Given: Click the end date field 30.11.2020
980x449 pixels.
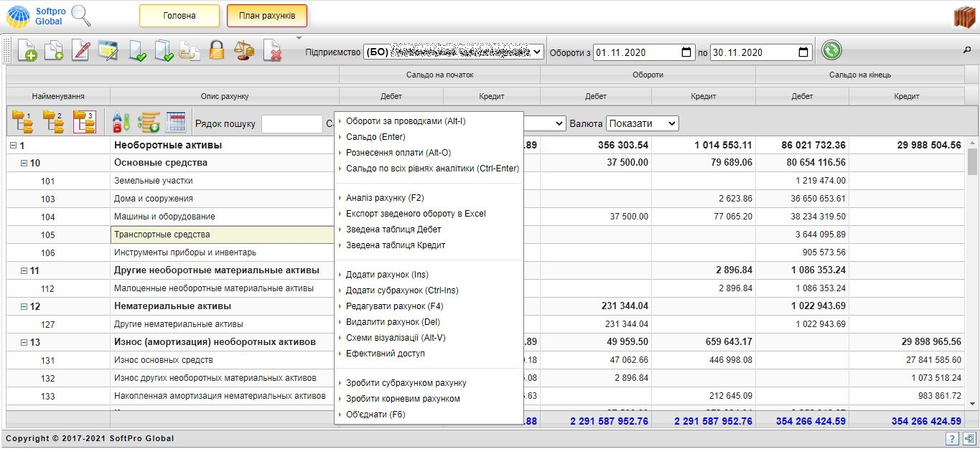Looking at the screenshot, I should coord(761,52).
